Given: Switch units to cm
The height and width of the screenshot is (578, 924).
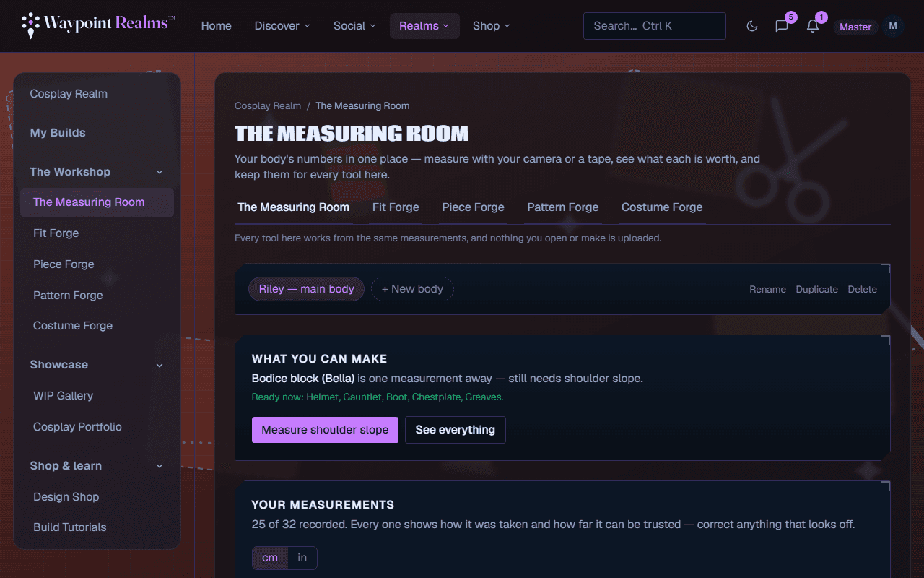Looking at the screenshot, I should (x=270, y=558).
